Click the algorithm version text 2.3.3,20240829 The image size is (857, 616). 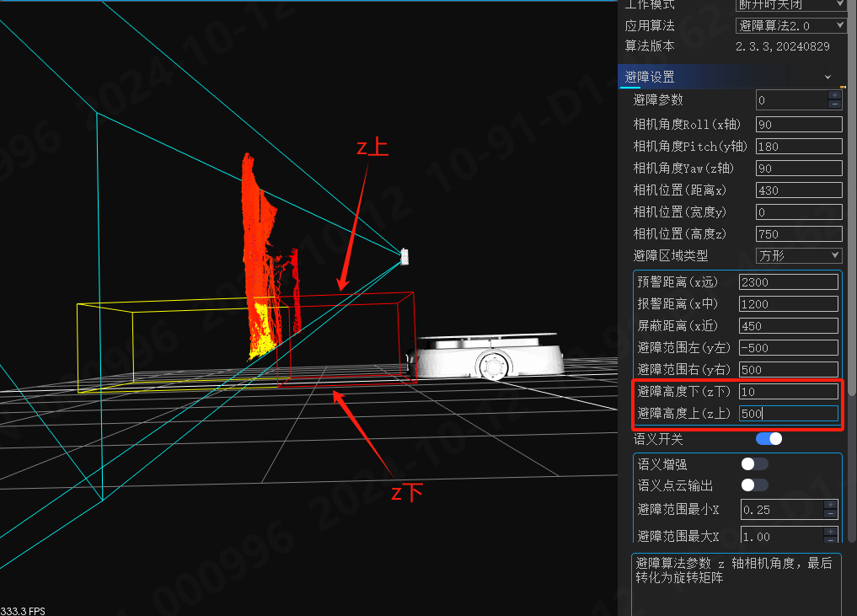(782, 46)
